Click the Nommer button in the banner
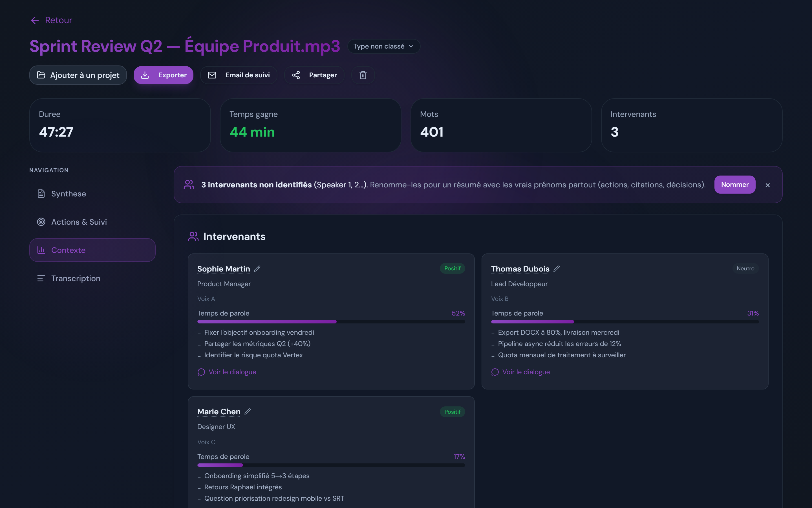 pos(734,185)
